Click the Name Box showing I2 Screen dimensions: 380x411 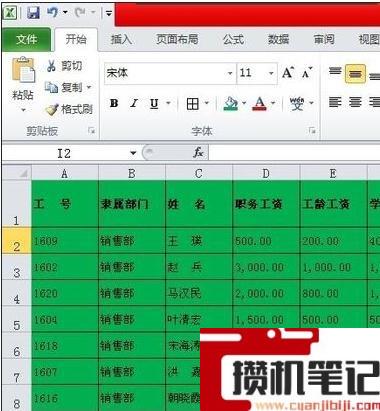(65, 153)
